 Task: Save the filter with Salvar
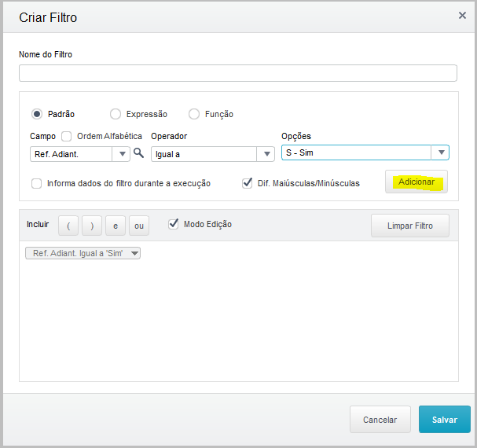(445, 420)
